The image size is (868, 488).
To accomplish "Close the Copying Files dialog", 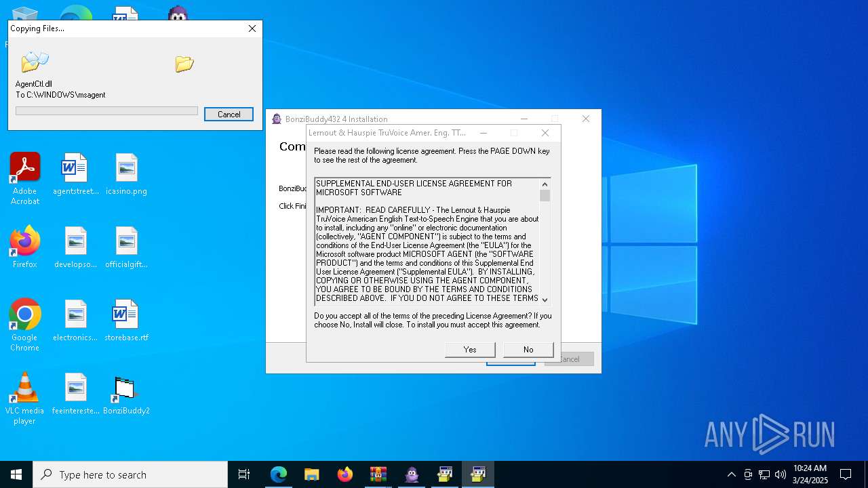I will click(x=252, y=28).
